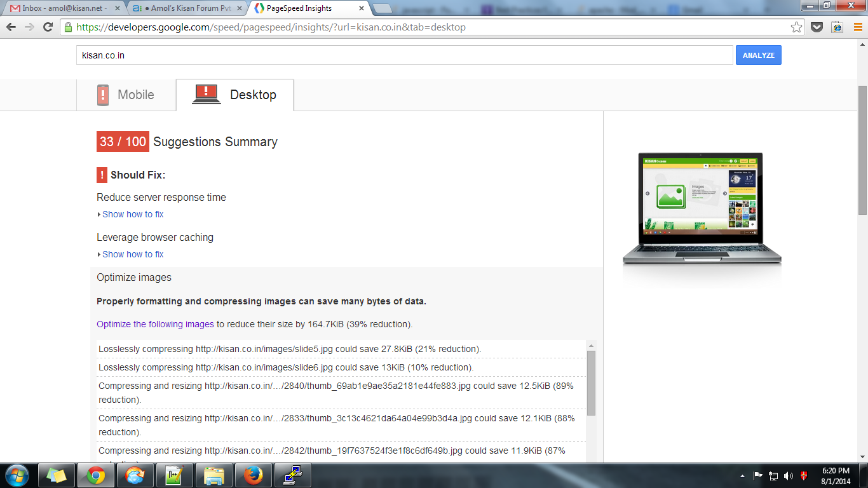Click the 'Optimize images' heading
This screenshot has width=868, height=488.
134,277
